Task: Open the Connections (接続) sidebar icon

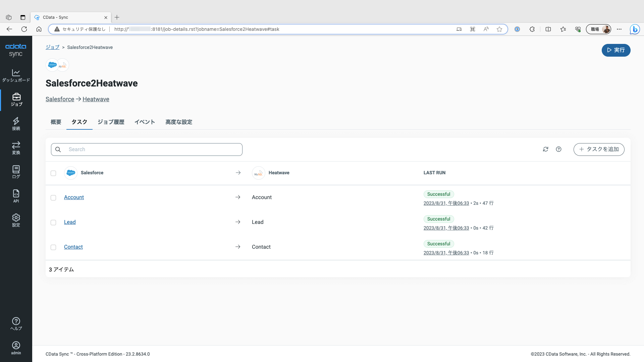Action: [x=16, y=124]
